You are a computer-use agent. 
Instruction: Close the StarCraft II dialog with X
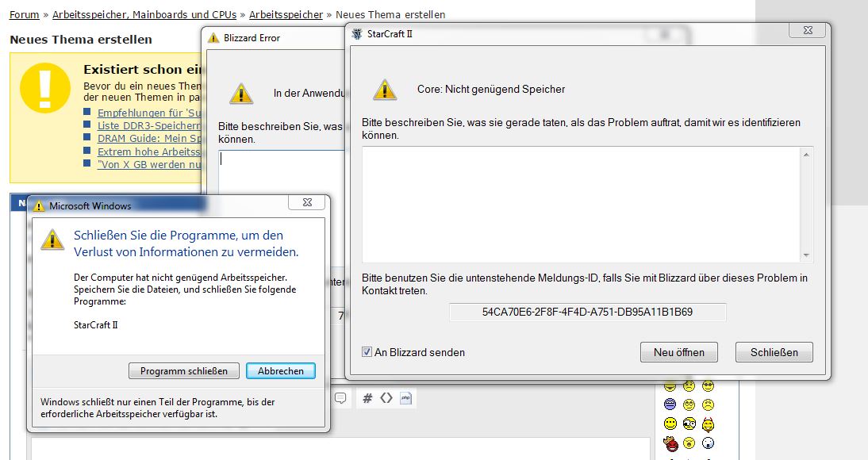(808, 30)
